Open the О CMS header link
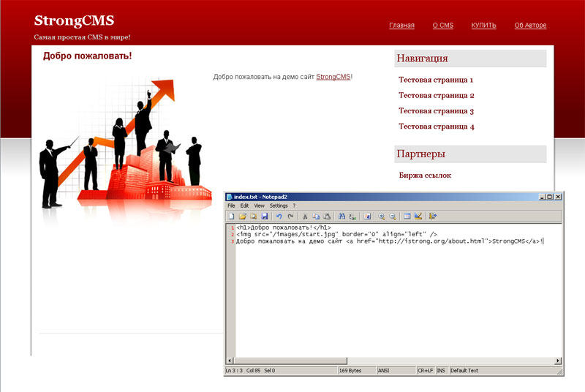Viewport: 585px width, 392px height. [x=443, y=26]
